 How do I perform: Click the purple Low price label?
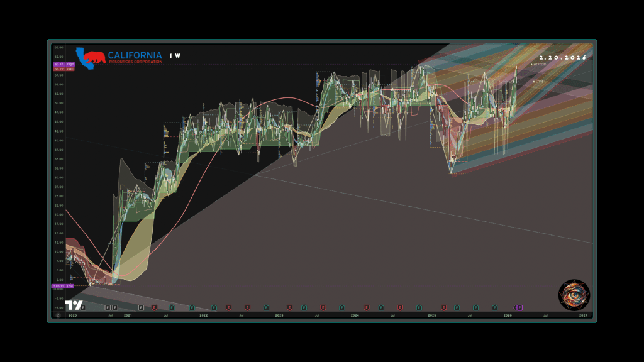coord(63,286)
